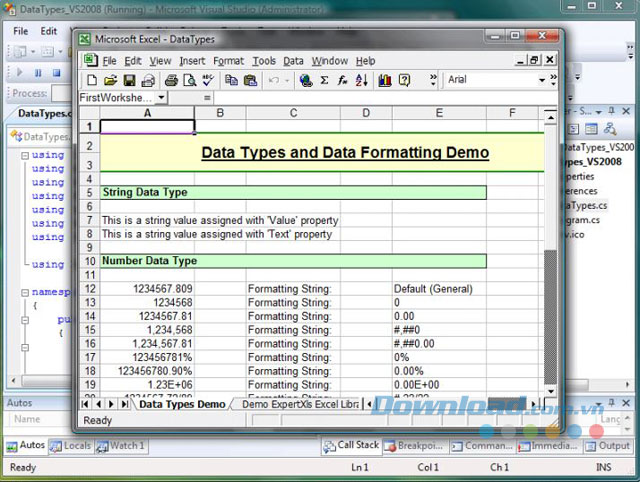The height and width of the screenshot is (482, 640).
Task: Click cell A12 containing 1234567.809
Action: click(147, 289)
